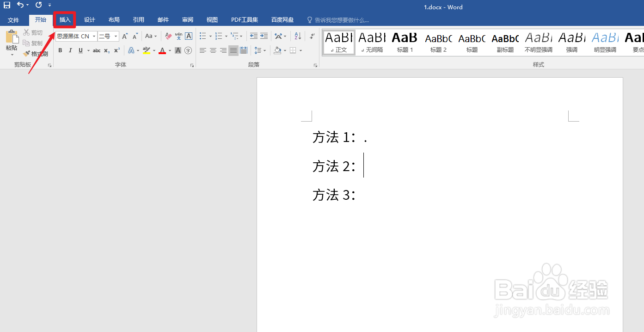Open Font dialog launcher
This screenshot has height=332, width=644.
point(192,66)
